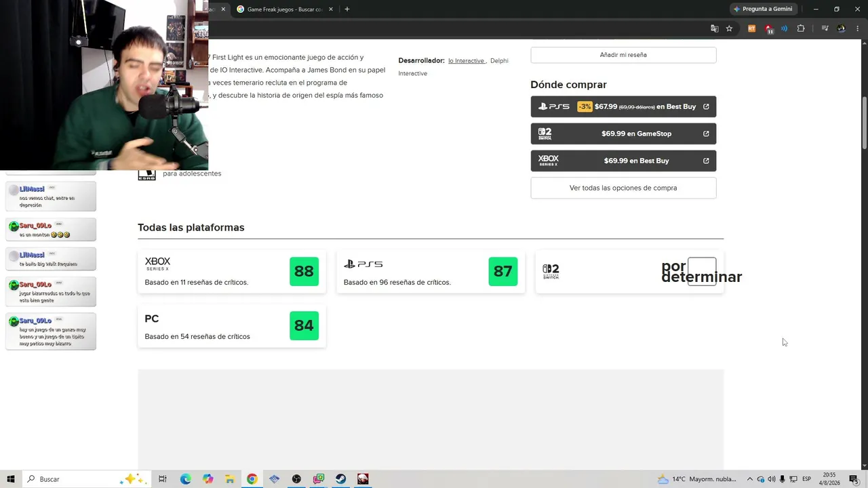Close the first browser tab
This screenshot has height=488, width=868.
223,9
